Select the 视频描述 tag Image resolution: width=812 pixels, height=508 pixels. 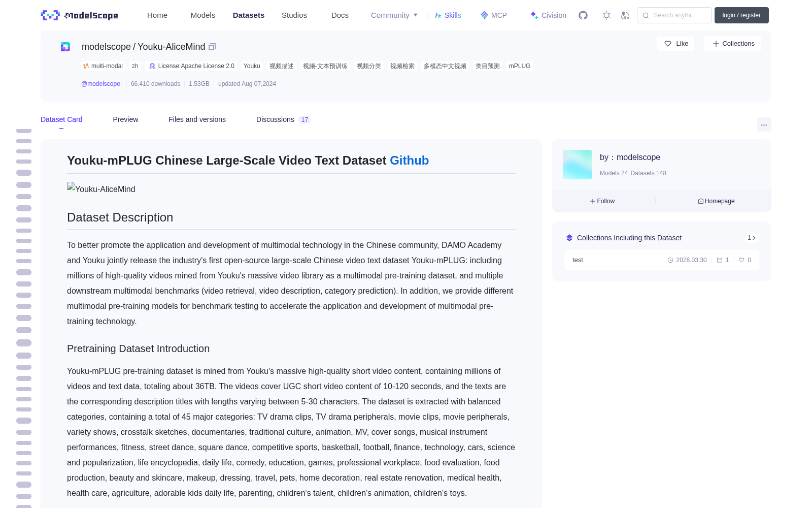point(282,66)
